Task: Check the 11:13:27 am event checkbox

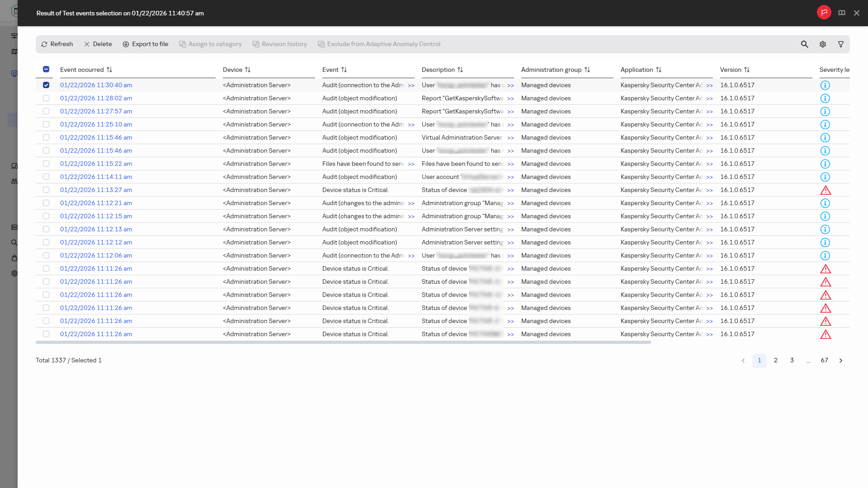Action: [x=46, y=190]
